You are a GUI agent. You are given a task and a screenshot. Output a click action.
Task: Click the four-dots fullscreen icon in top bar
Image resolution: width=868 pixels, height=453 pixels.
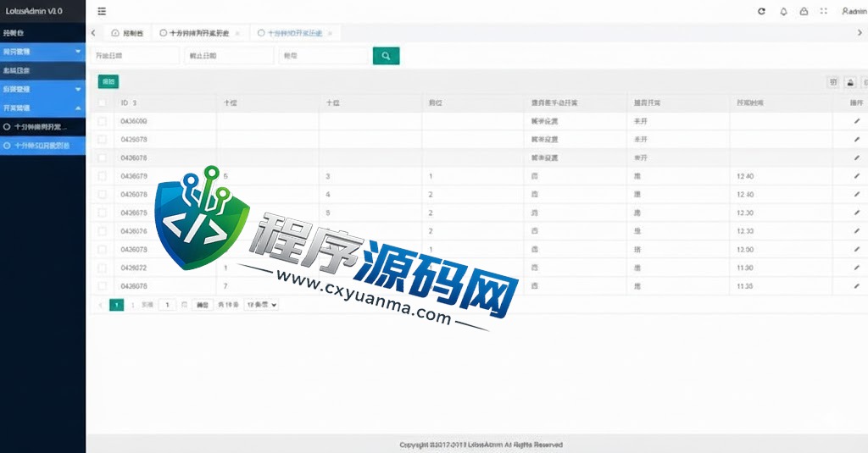824,11
